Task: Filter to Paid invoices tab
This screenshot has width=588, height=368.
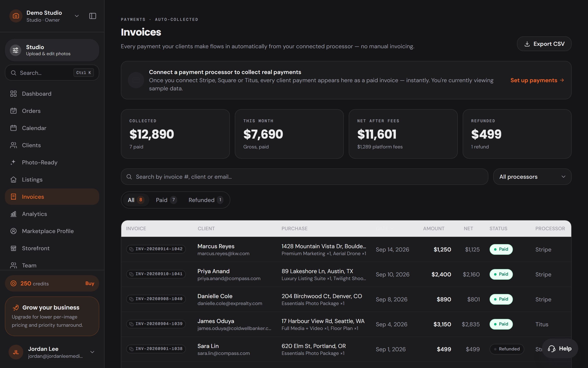Action: (166, 200)
